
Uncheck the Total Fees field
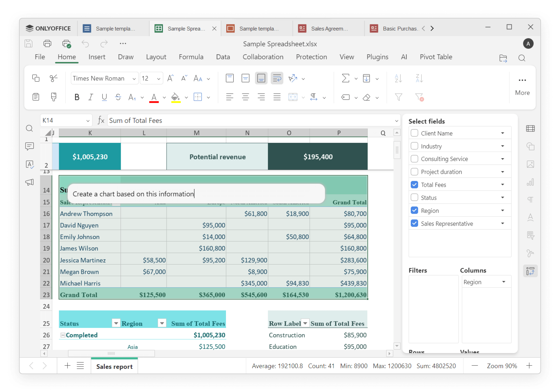[414, 185]
